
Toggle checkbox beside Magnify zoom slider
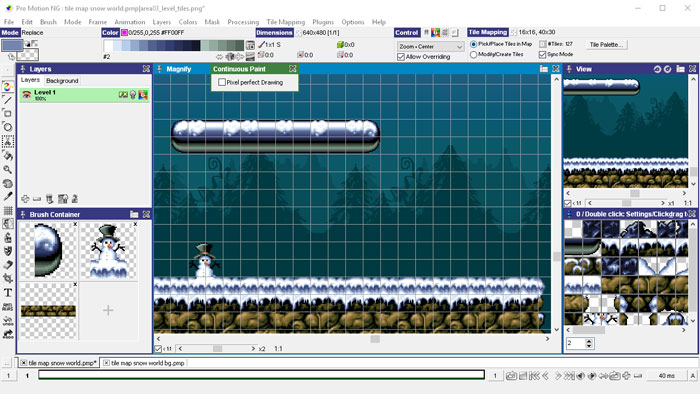pyautogui.click(x=158, y=349)
